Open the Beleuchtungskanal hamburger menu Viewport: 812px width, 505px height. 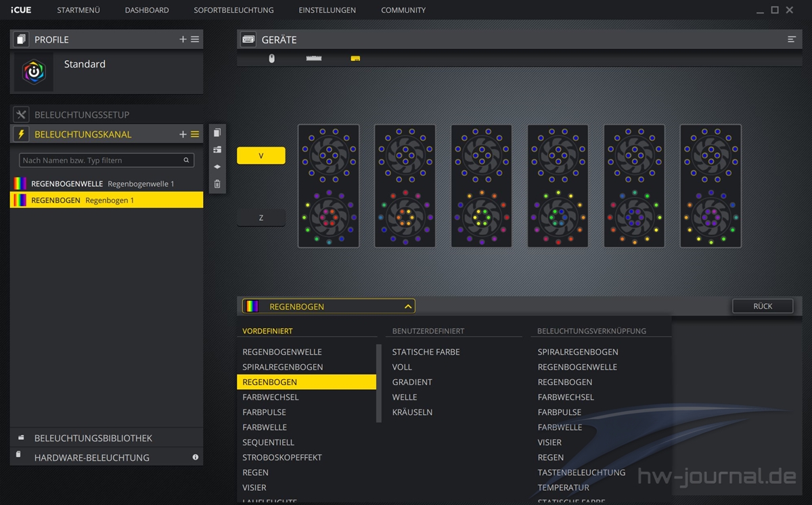195,134
